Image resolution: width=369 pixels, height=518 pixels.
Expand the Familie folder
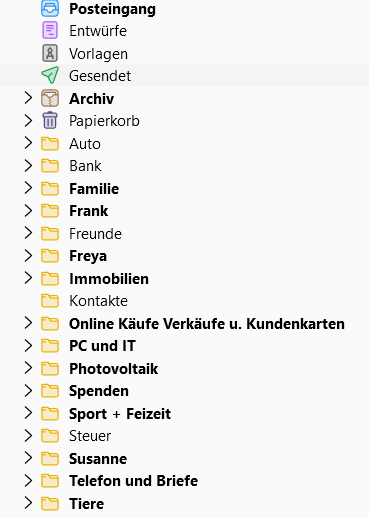click(x=28, y=188)
